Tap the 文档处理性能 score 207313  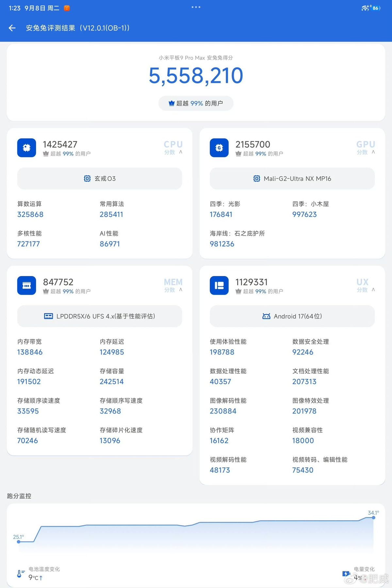(x=304, y=382)
